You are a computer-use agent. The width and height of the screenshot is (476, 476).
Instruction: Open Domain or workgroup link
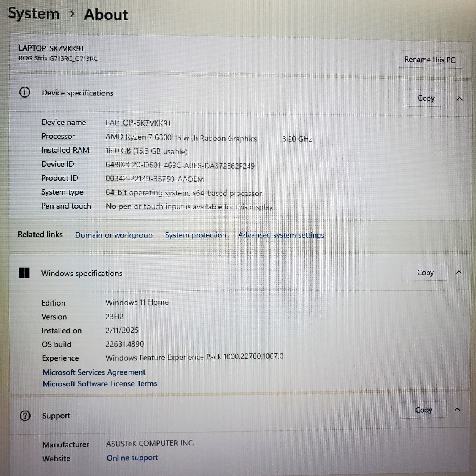(x=114, y=235)
